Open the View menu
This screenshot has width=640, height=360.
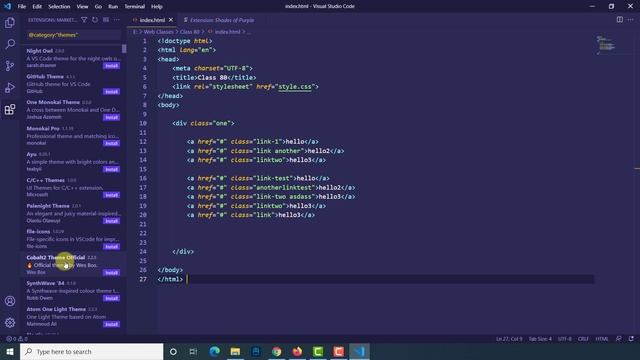pos(82,7)
